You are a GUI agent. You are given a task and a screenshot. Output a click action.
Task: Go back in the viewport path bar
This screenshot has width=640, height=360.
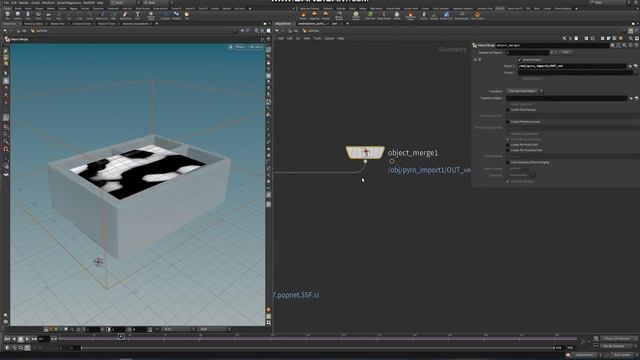[5, 31]
